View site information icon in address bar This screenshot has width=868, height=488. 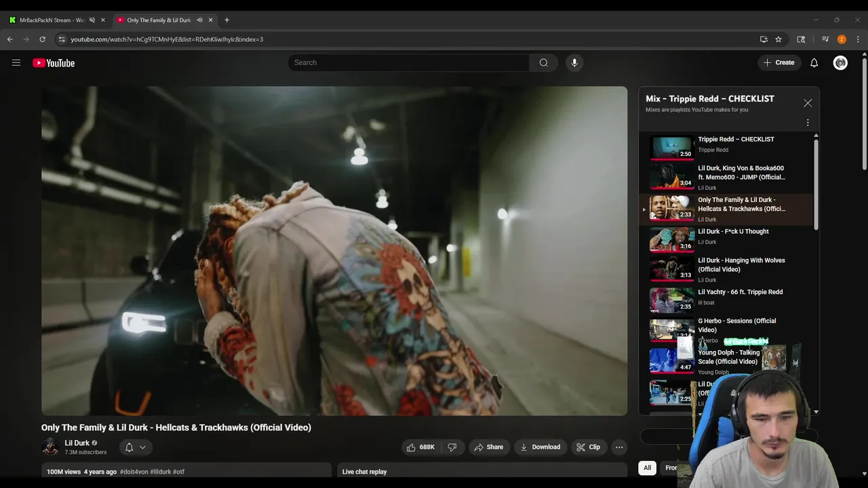pyautogui.click(x=62, y=39)
